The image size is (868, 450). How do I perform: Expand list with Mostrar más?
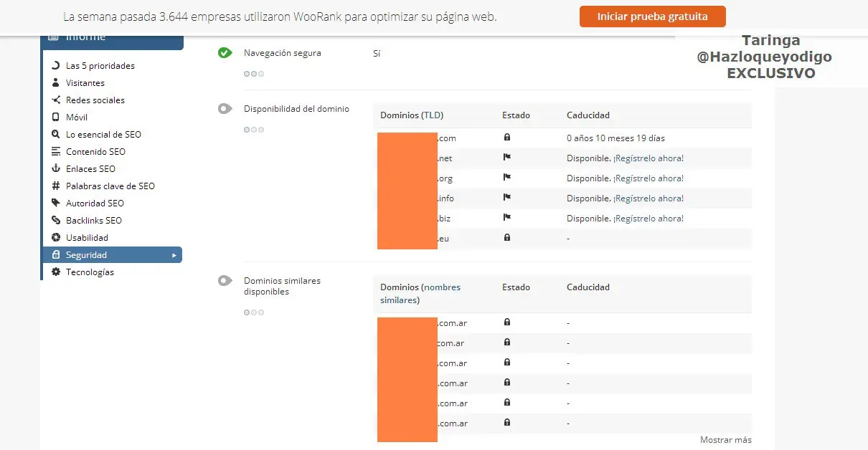[x=725, y=440]
